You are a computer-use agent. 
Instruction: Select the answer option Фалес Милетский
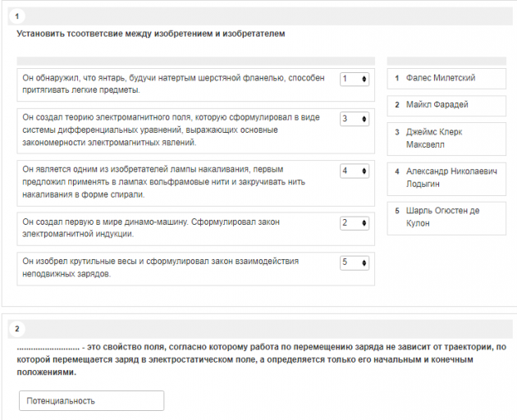[x=446, y=79]
